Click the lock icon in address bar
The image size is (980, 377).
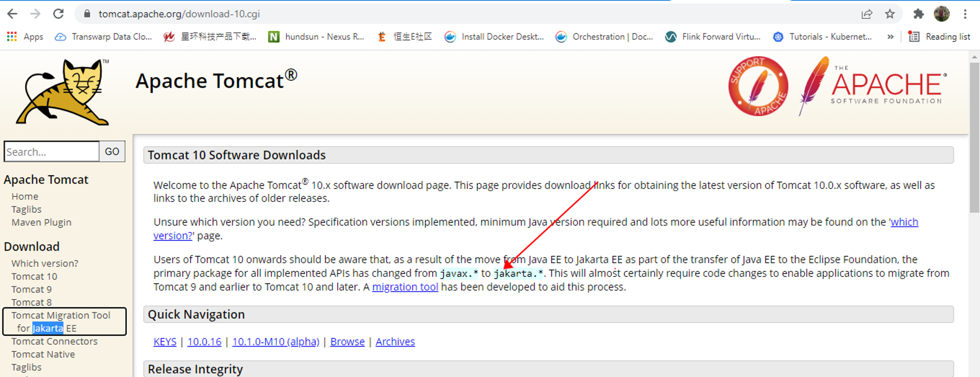(87, 14)
